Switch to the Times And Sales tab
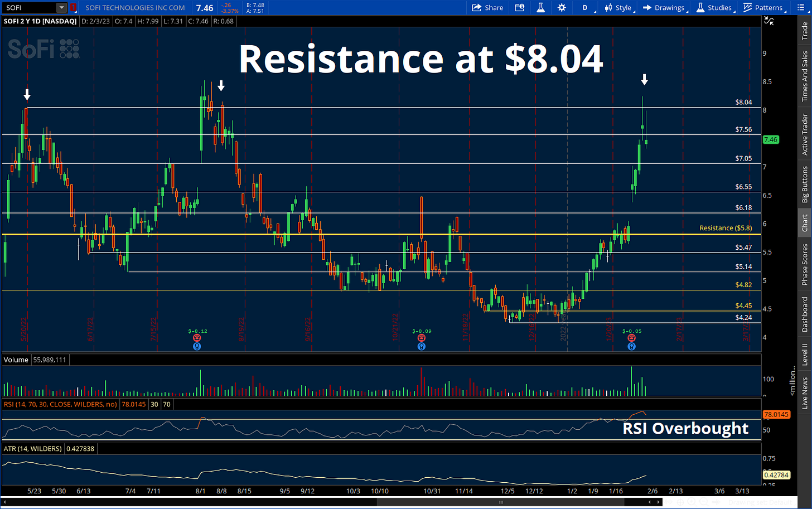The height and width of the screenshot is (509, 812). [805, 76]
